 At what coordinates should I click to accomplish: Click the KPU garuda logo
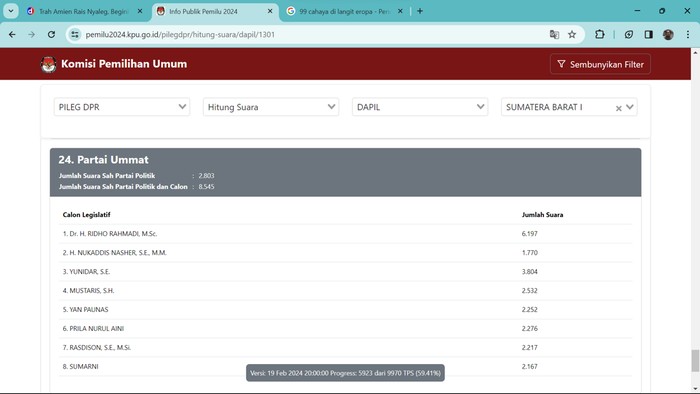[x=48, y=64]
